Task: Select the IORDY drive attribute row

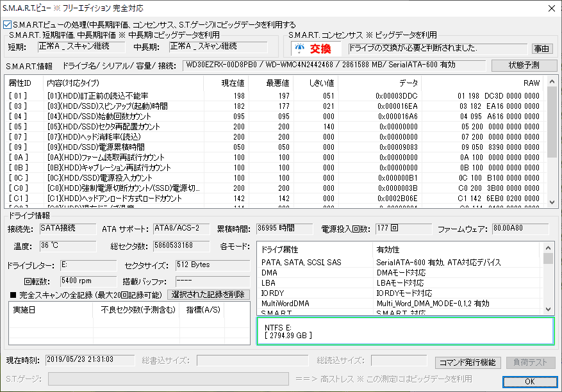Action: pos(399,293)
